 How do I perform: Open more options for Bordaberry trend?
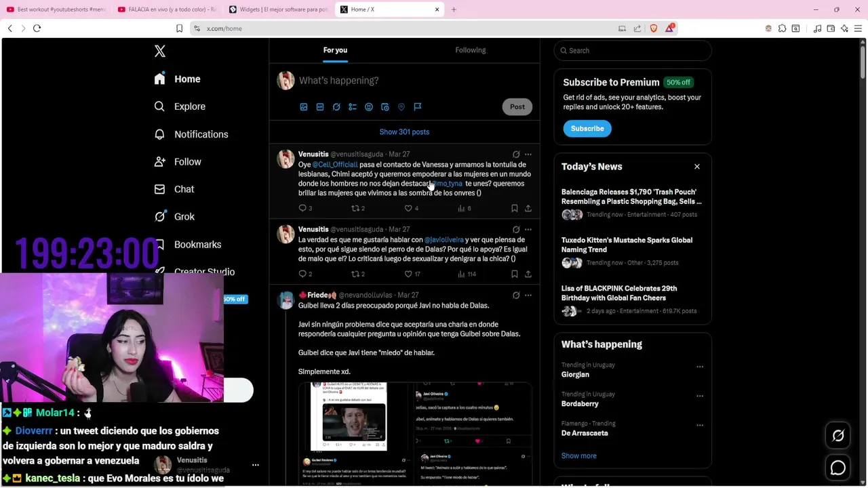coord(700,396)
